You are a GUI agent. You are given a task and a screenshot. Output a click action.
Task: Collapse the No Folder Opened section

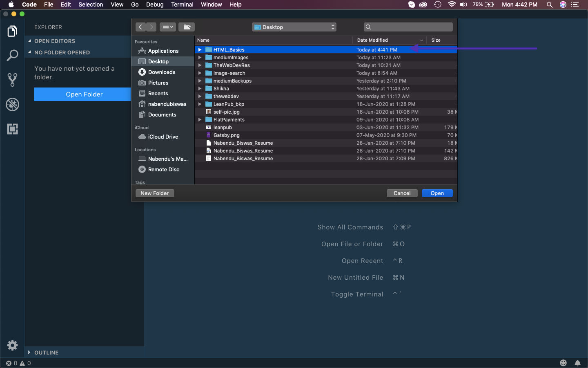click(x=78, y=52)
